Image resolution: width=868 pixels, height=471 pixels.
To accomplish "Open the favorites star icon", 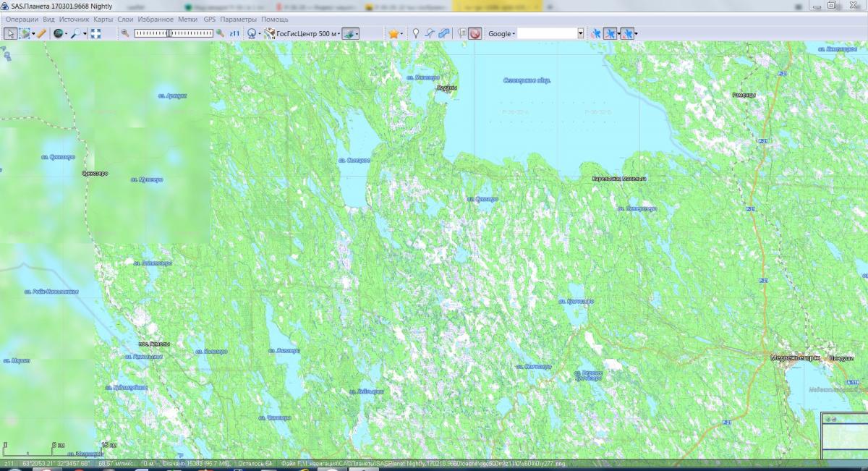I will 393,33.
